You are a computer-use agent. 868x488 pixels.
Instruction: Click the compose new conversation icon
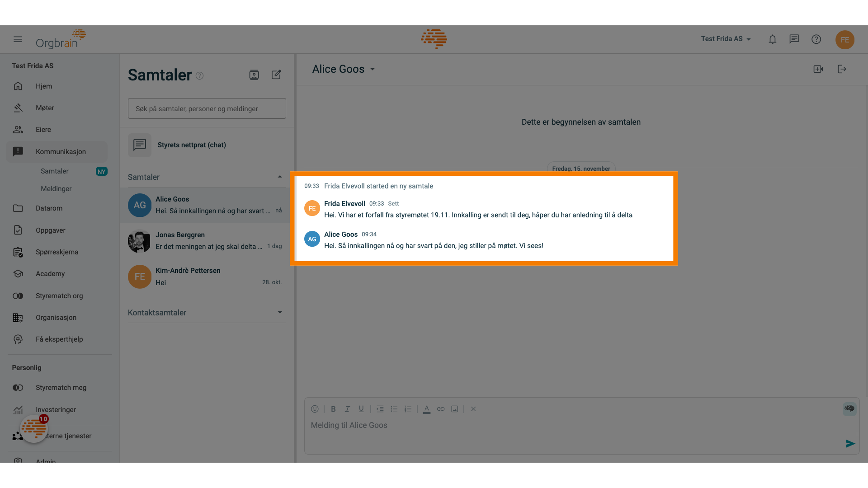click(276, 75)
